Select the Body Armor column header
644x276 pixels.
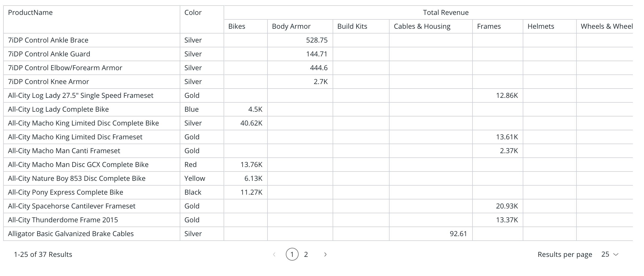point(291,26)
